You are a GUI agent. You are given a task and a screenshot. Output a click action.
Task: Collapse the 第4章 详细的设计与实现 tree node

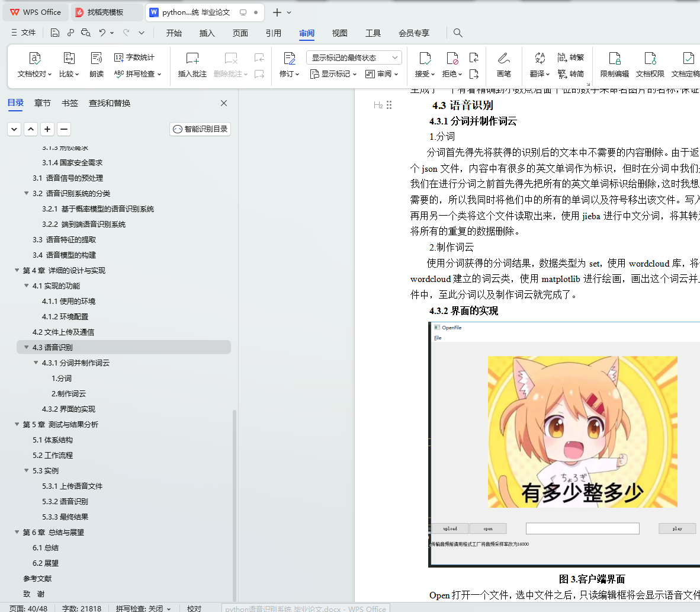[17, 270]
